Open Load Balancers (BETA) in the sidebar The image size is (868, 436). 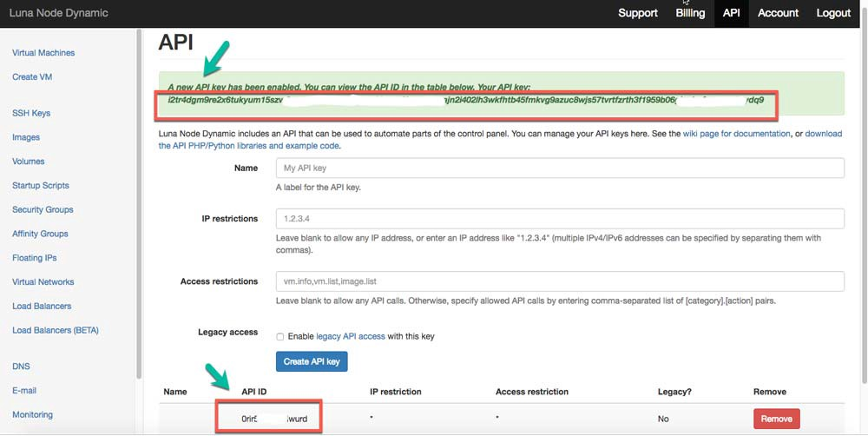[x=56, y=330]
